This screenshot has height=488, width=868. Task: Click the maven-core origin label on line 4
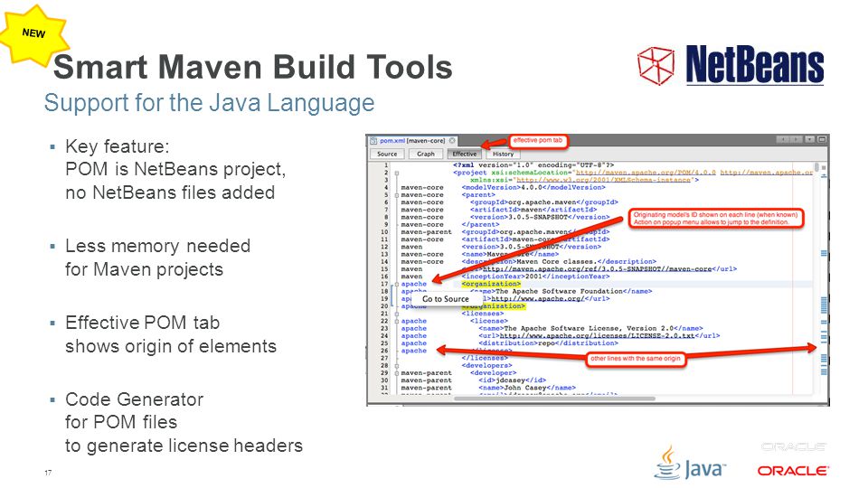pyautogui.click(x=422, y=188)
